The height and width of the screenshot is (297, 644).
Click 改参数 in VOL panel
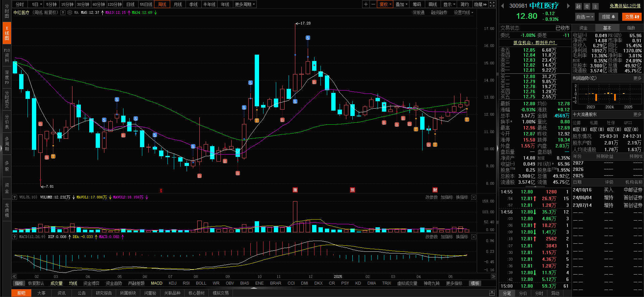coord(431,197)
